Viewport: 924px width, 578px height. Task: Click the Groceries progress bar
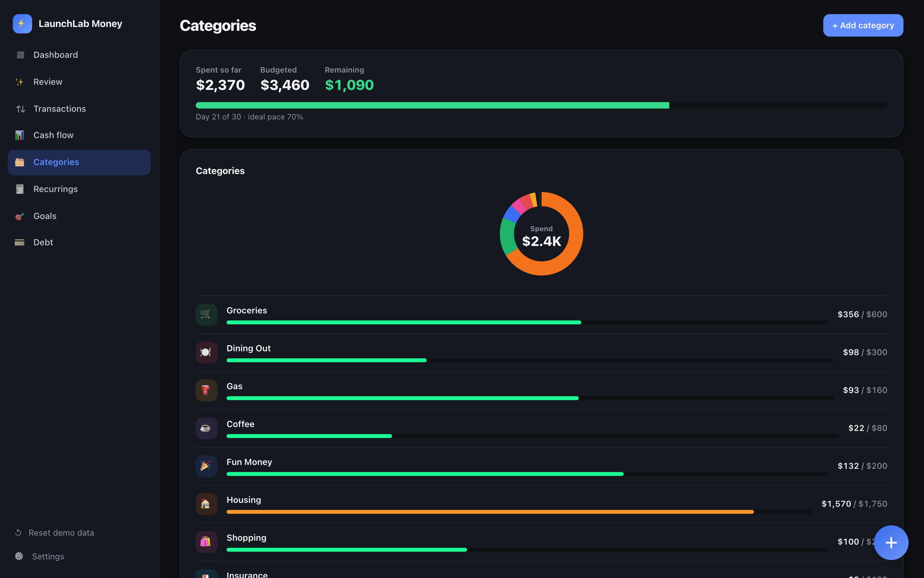pos(527,322)
